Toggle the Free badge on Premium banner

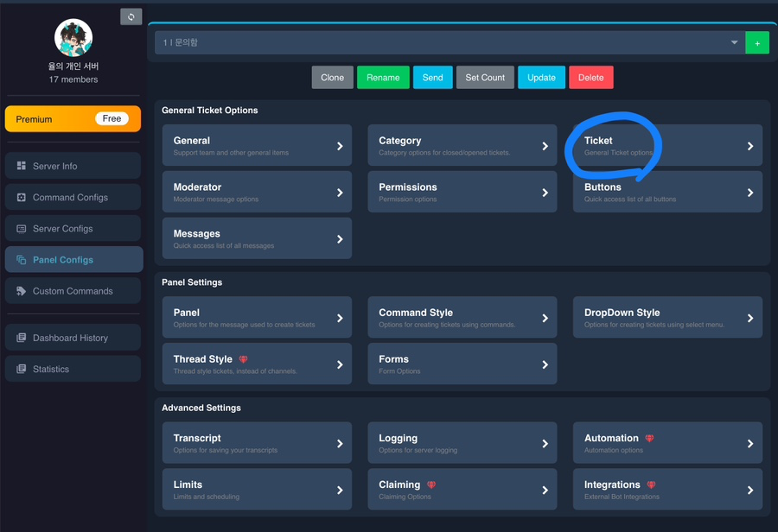(x=112, y=118)
